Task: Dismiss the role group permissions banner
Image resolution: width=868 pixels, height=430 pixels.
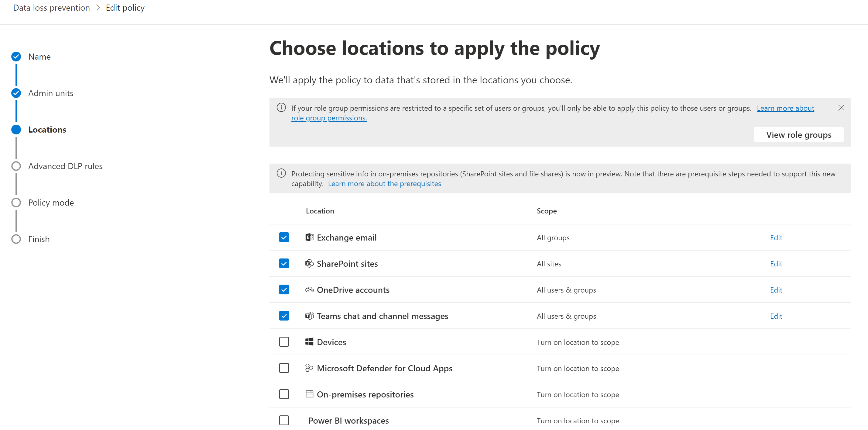Action: tap(841, 108)
